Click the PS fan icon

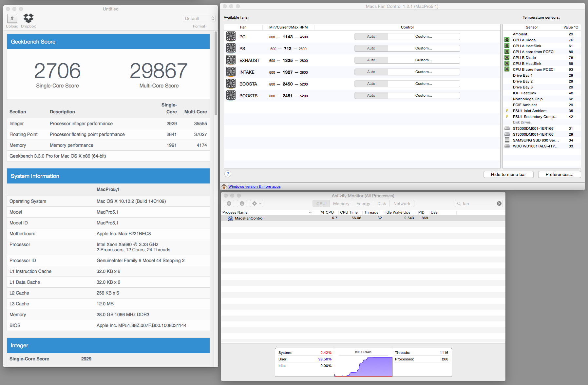pos(231,48)
